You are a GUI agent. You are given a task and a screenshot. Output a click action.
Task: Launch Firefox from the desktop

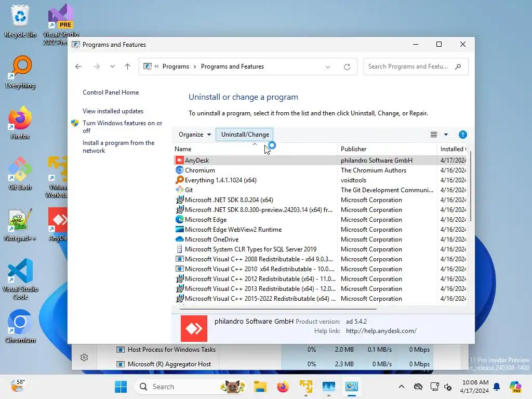20,123
